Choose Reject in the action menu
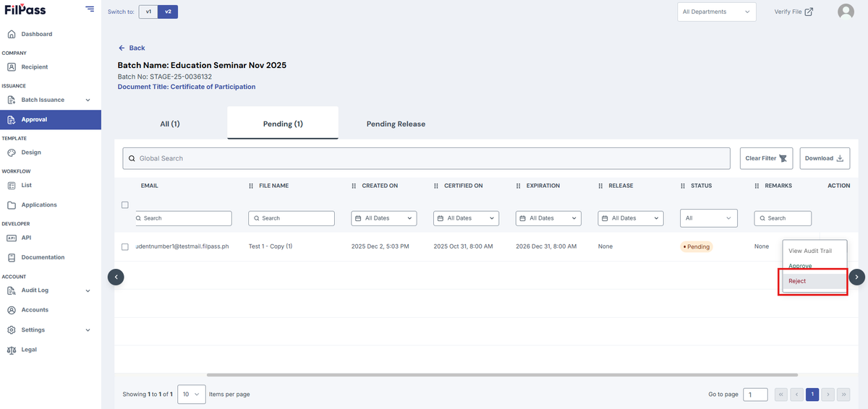Image resolution: width=868 pixels, height=409 pixels. (814, 281)
